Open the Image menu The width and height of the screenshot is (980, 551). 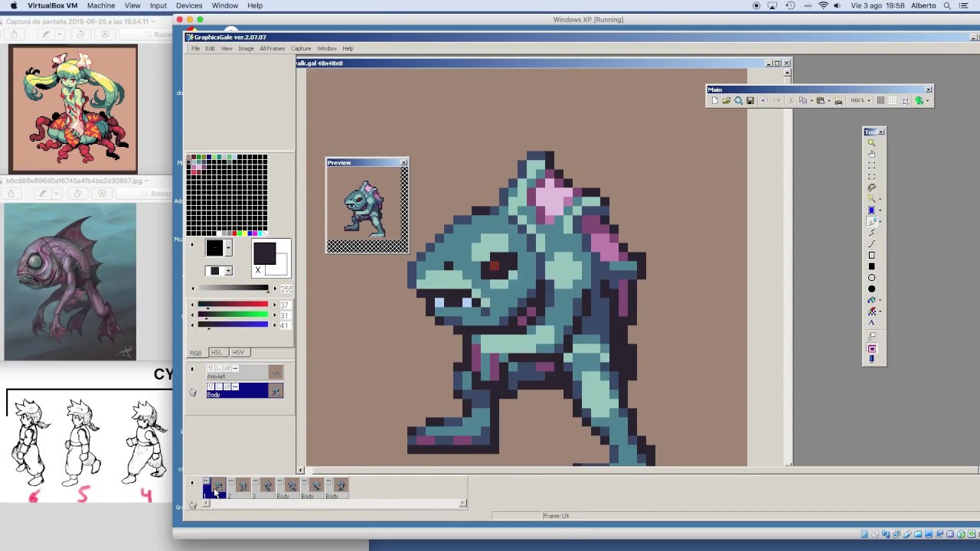246,48
